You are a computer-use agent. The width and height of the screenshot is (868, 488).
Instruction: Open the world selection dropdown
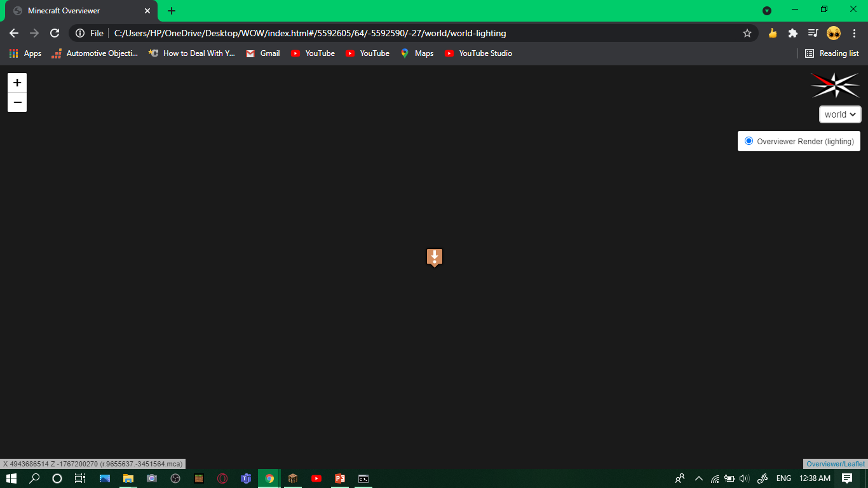pos(839,114)
